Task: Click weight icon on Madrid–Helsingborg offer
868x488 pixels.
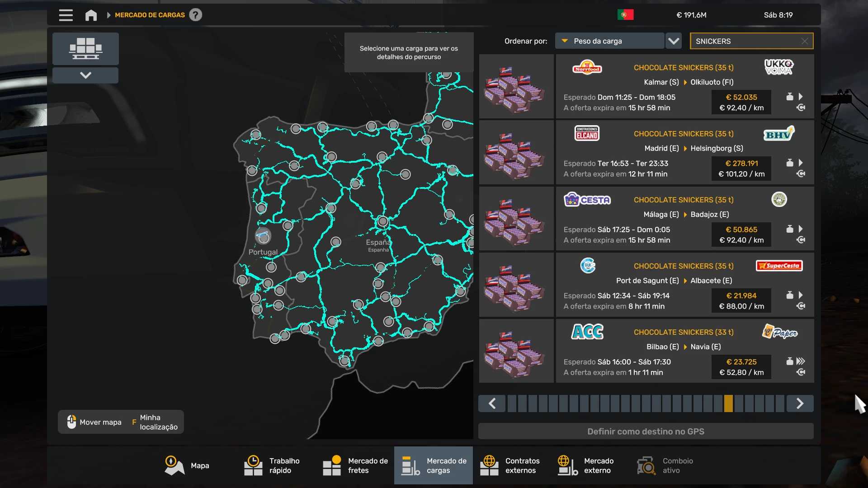Action: pyautogui.click(x=789, y=163)
